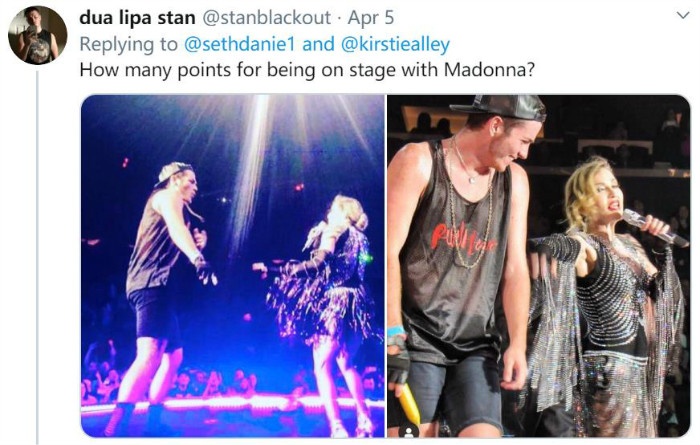Click the Apr 5 tweet timestamp
The height and width of the screenshot is (445, 700).
[371, 18]
